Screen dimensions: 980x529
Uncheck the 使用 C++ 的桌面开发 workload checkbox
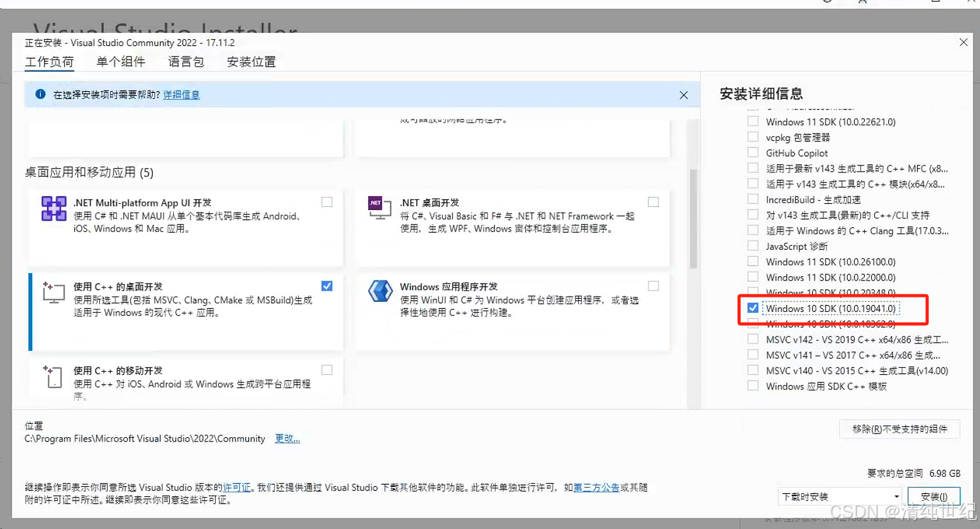click(x=327, y=286)
